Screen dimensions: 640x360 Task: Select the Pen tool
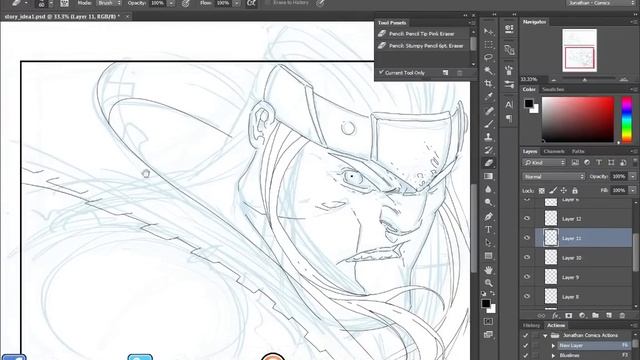click(x=488, y=216)
